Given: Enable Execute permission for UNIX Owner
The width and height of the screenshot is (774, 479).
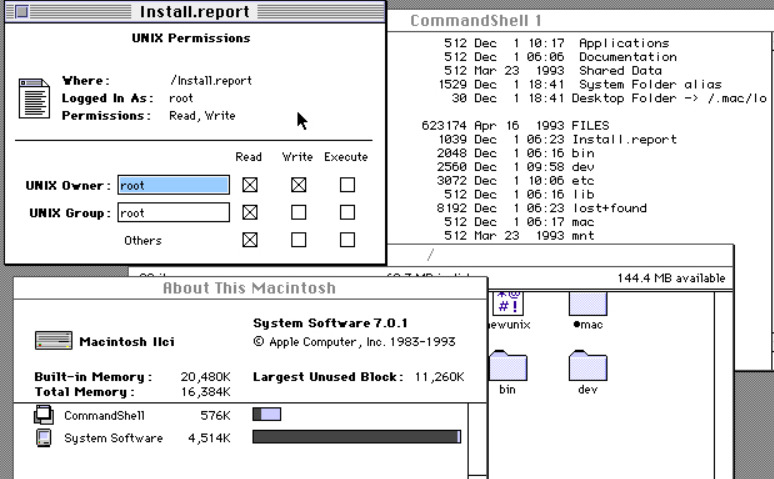Looking at the screenshot, I should click(347, 185).
